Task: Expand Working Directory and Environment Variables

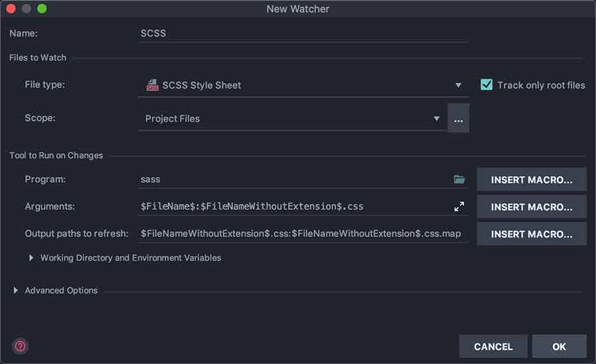Action: [x=31, y=258]
